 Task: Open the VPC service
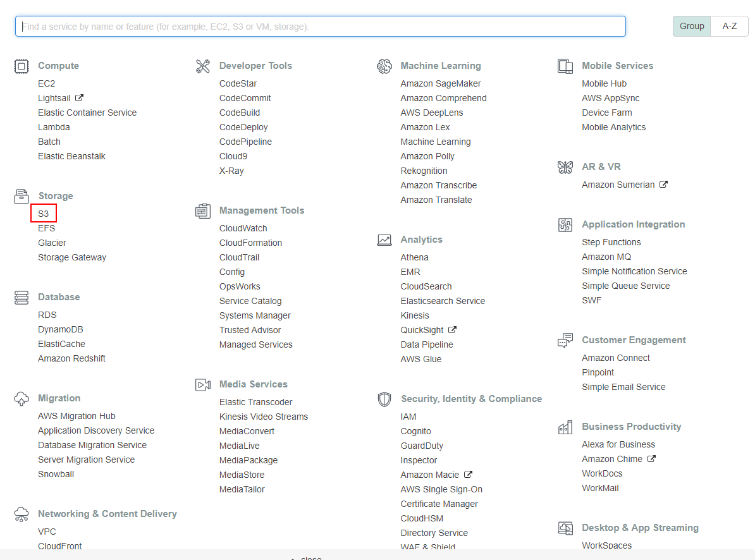tap(47, 532)
